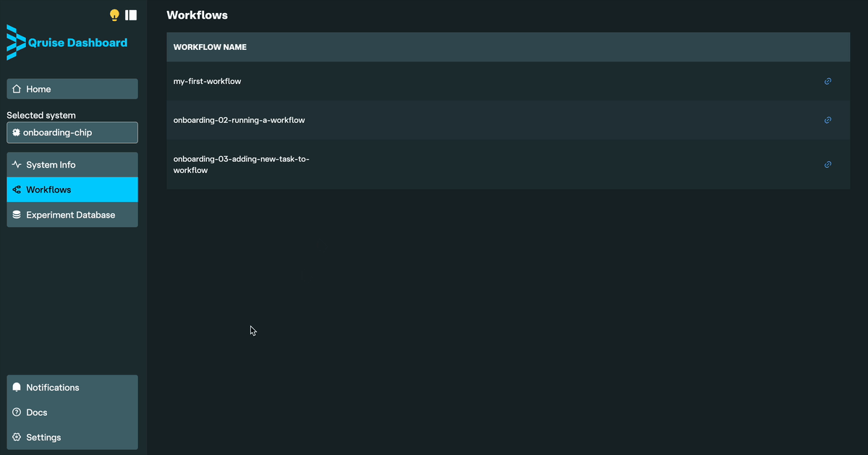This screenshot has height=455, width=868.
Task: Open the Notifications panel
Action: tap(72, 388)
